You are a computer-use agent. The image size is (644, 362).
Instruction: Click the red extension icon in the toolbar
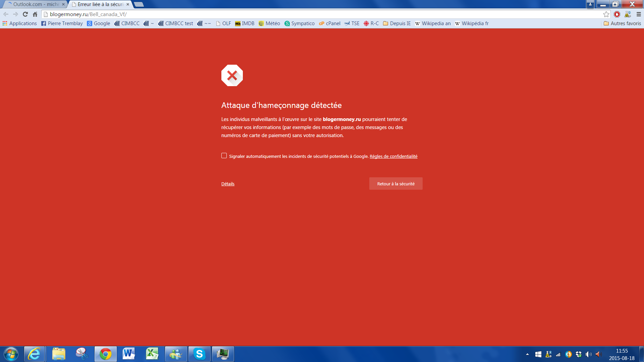point(617,14)
